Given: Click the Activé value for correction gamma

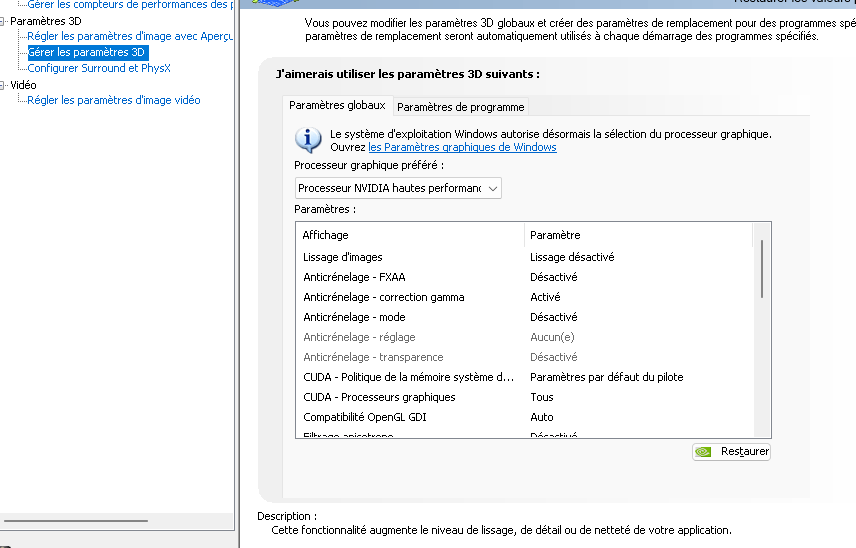Looking at the screenshot, I should tap(545, 297).
